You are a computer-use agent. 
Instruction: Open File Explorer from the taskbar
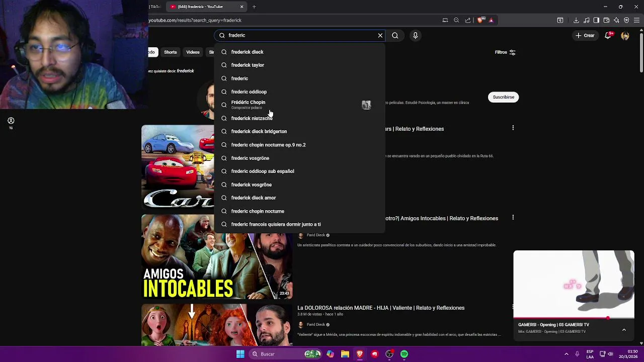[x=345, y=354]
